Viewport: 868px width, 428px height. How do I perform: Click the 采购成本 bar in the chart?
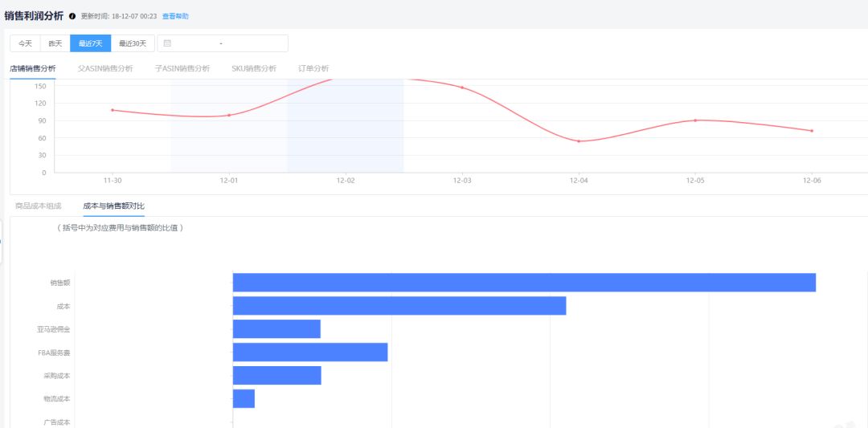276,376
